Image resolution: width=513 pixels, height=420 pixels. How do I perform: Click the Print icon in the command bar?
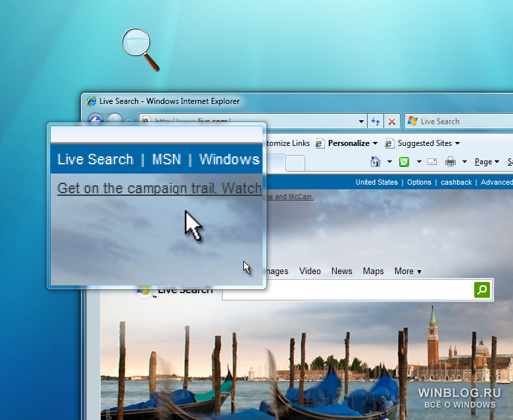(x=451, y=162)
